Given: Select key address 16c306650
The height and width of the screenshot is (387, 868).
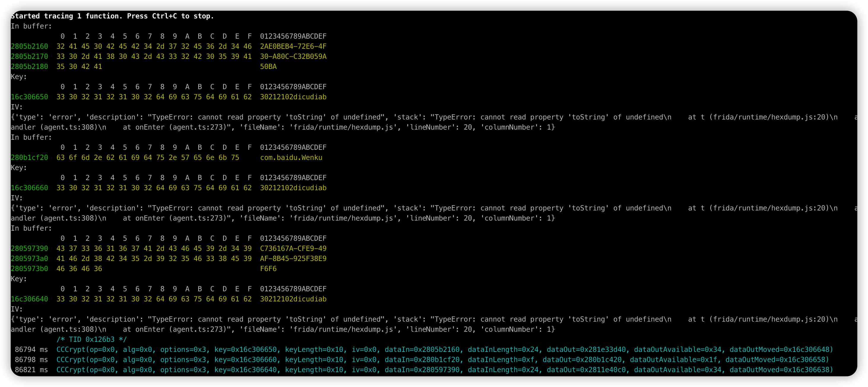Looking at the screenshot, I should (29, 97).
